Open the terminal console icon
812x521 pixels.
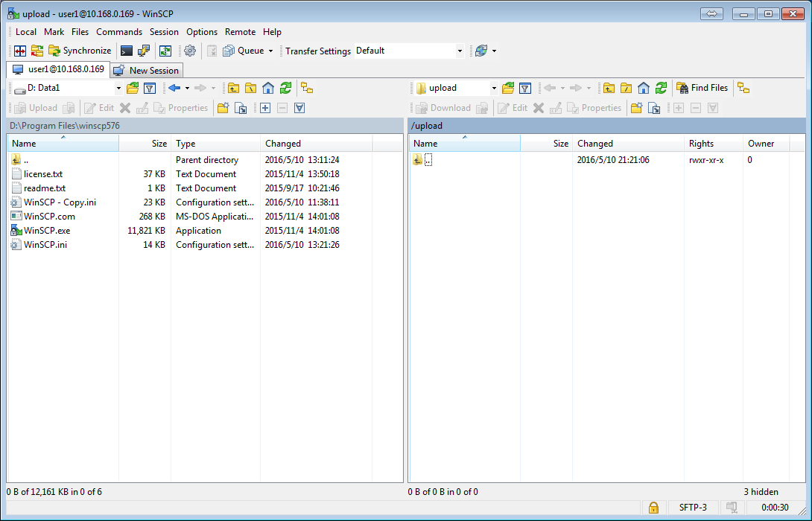[x=127, y=51]
